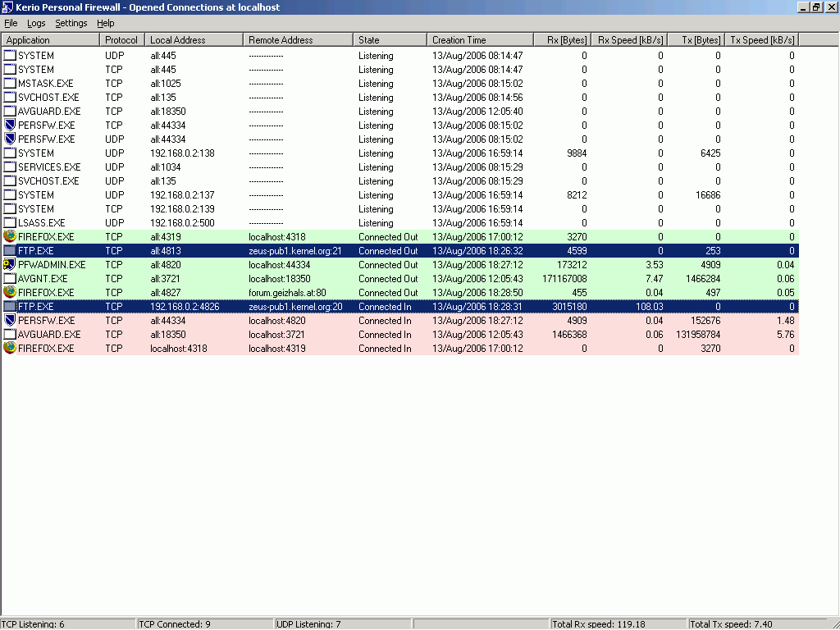
Task: Click the Rx [Bytes] column header
Action: coord(563,39)
